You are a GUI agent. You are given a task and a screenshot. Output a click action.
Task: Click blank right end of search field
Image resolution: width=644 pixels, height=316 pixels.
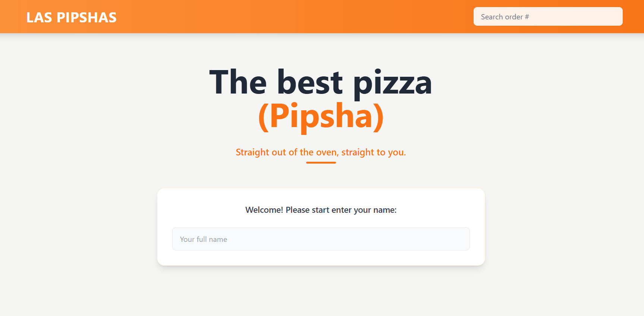604,17
